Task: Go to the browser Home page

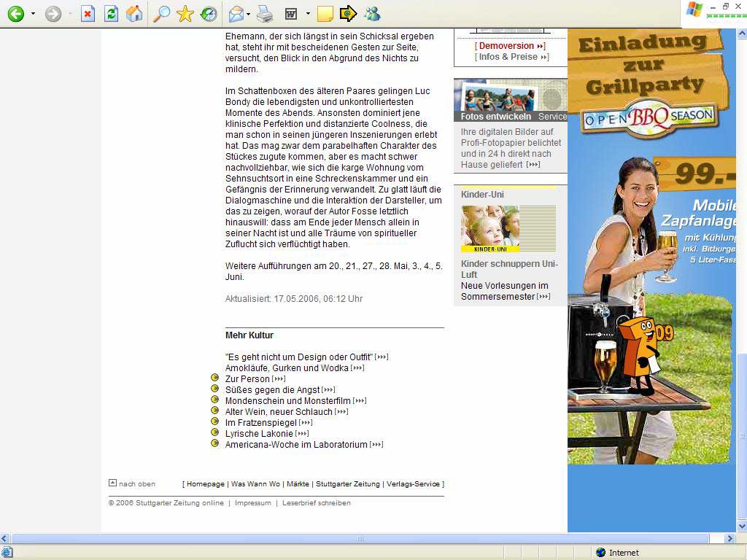Action: coord(134,13)
